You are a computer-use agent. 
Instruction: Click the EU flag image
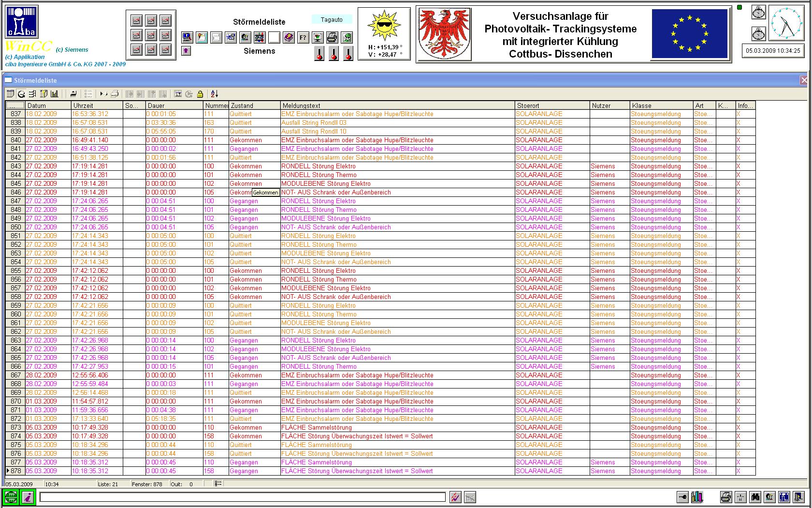[x=689, y=34]
